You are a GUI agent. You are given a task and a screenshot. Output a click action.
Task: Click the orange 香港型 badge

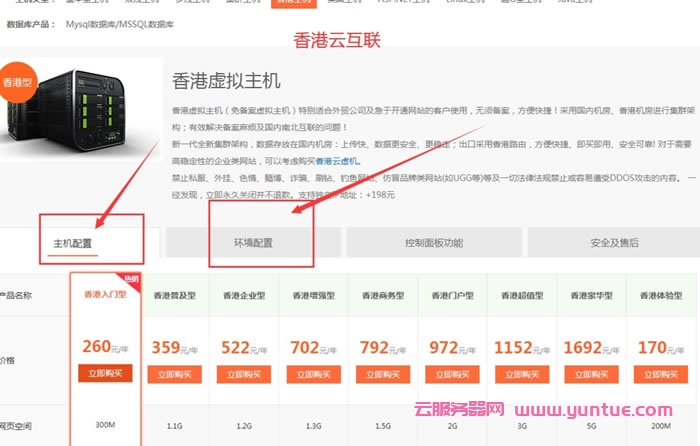click(17, 82)
